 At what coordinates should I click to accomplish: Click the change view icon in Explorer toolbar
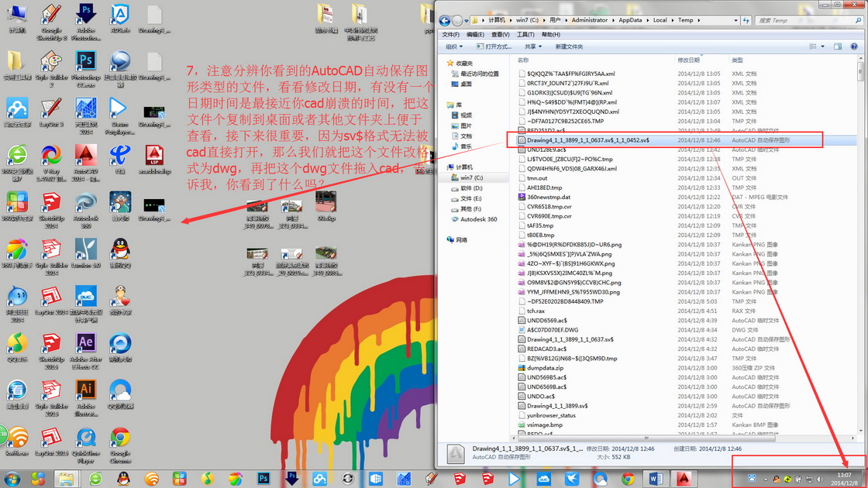813,46
